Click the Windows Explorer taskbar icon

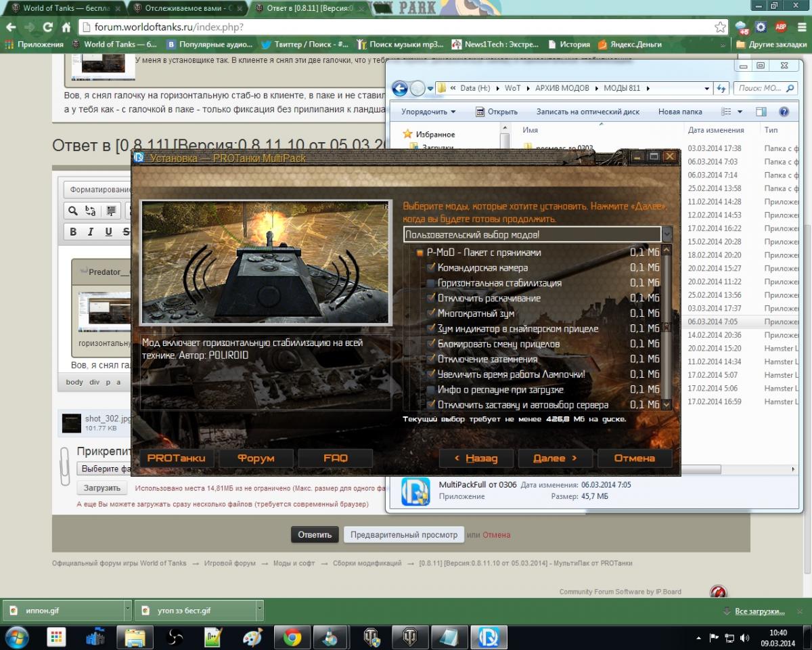click(x=135, y=637)
